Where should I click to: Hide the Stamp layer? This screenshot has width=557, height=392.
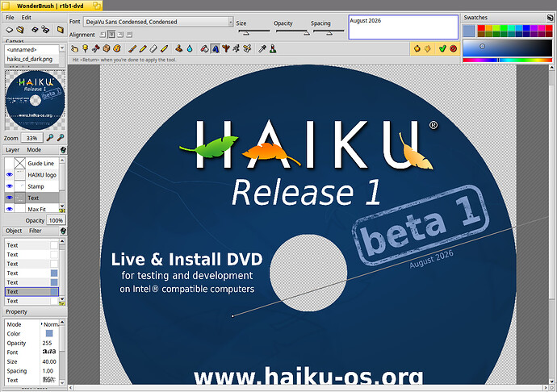(10, 186)
